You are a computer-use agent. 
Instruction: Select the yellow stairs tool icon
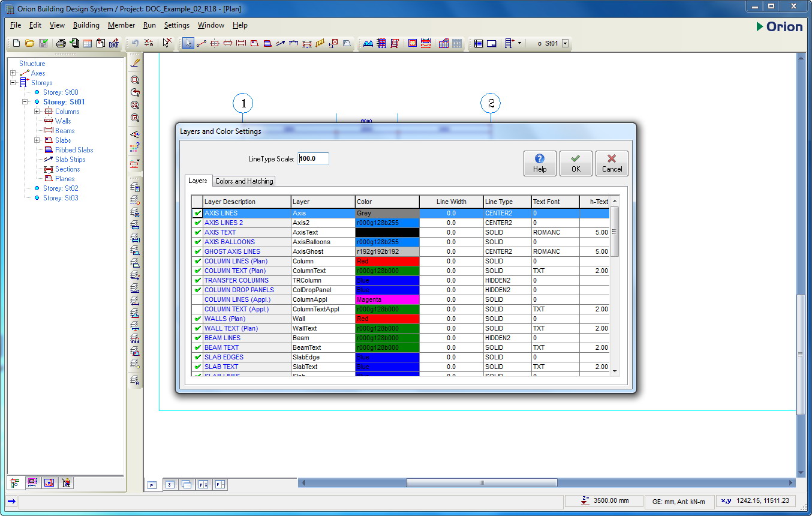320,43
